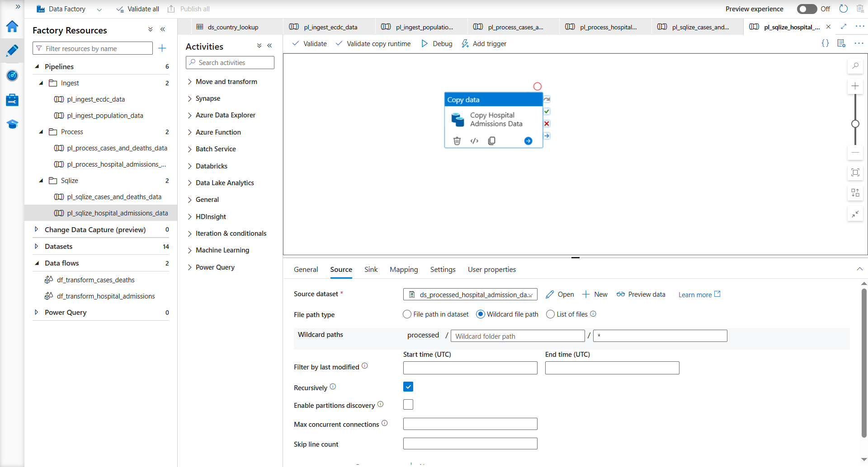This screenshot has width=868, height=467.
Task: Open the Learning center icon
Action: 12,124
